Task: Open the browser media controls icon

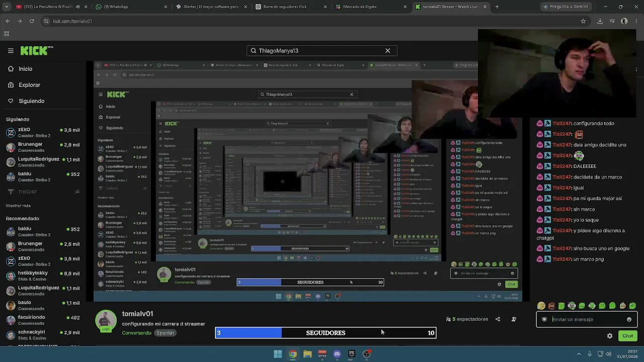Action: tap(612, 21)
